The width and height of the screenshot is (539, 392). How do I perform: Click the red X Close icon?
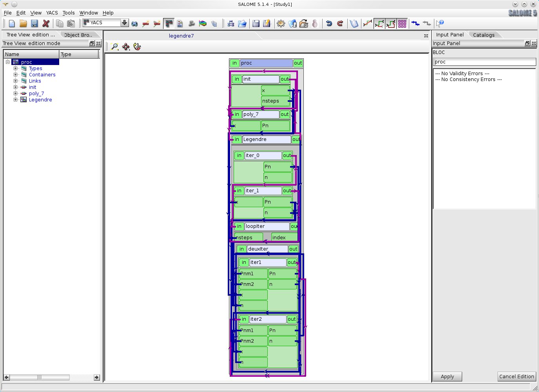(x=46, y=23)
